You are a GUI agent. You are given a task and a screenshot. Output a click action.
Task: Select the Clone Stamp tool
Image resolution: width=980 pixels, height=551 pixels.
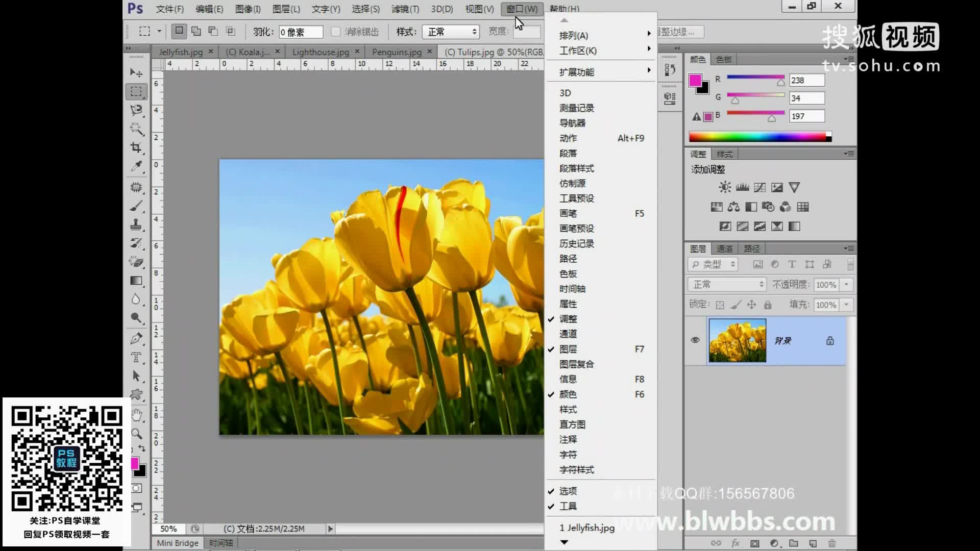click(136, 224)
